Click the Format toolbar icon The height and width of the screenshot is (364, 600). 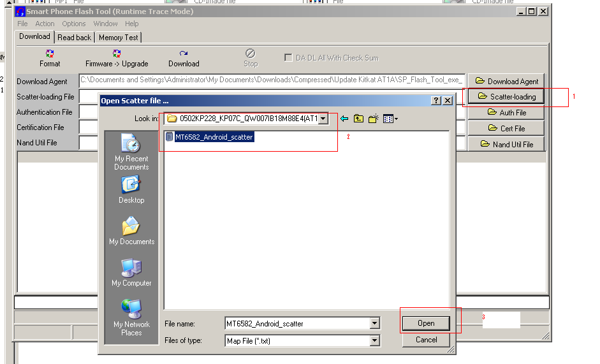tap(50, 58)
